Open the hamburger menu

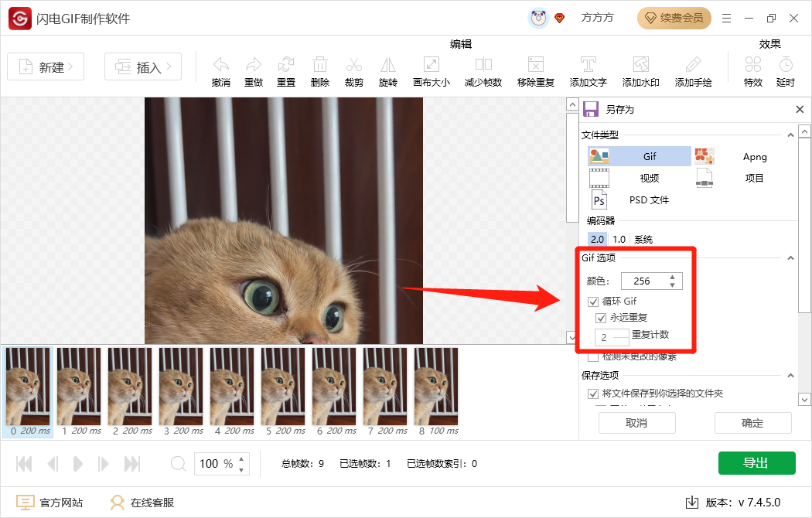(726, 17)
